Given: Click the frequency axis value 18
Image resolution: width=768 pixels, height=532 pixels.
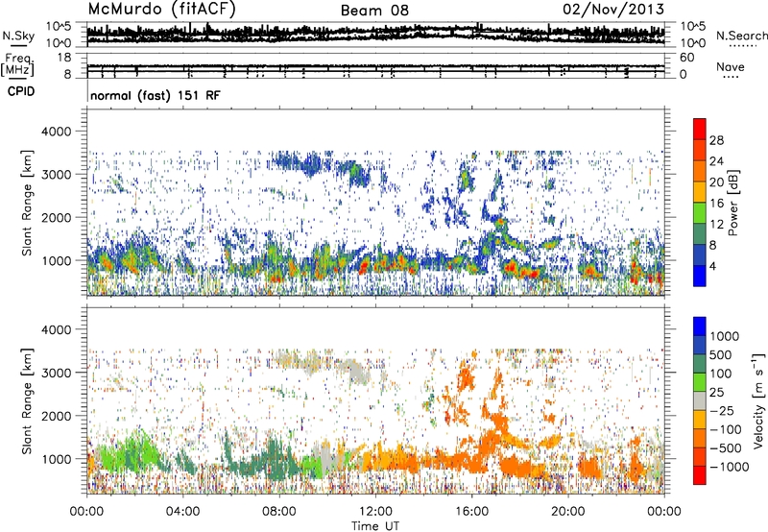Looking at the screenshot, I should (x=64, y=58).
